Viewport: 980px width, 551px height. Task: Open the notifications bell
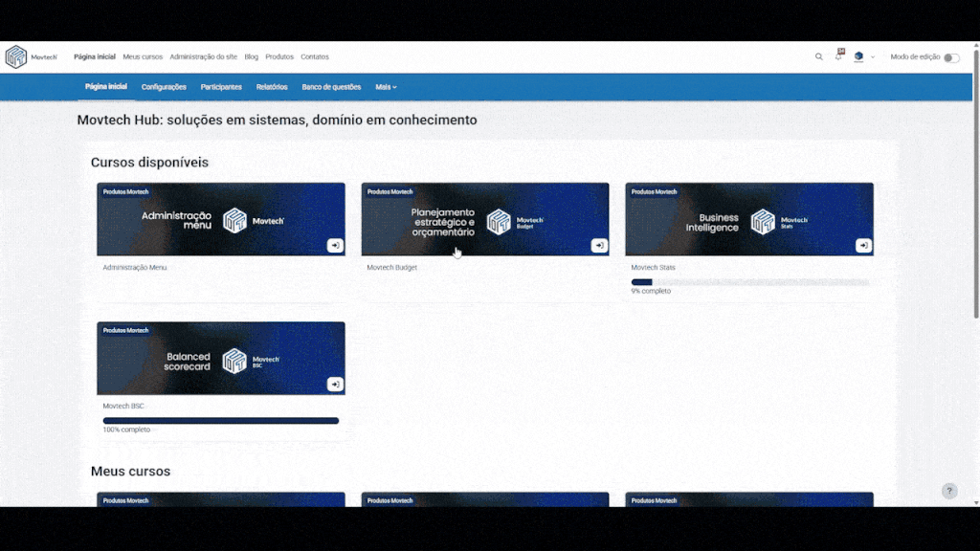[838, 57]
